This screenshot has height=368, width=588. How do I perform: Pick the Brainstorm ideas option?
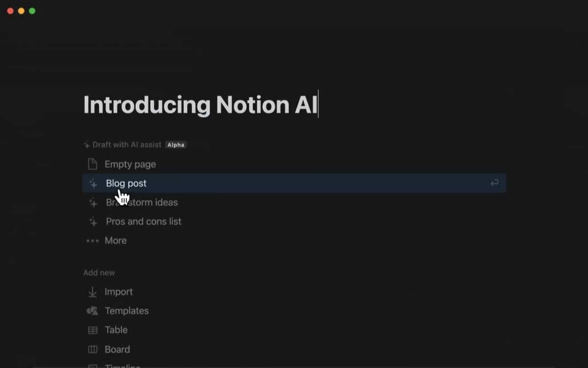149,202
